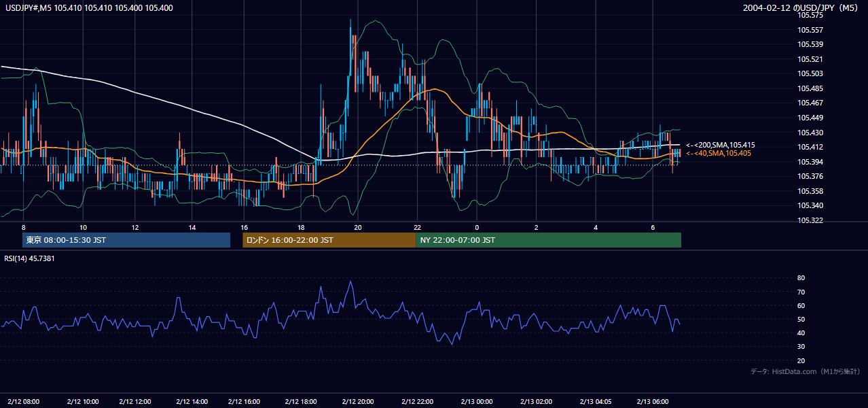
Task: Click price axis value 105.485
Action: click(810, 88)
